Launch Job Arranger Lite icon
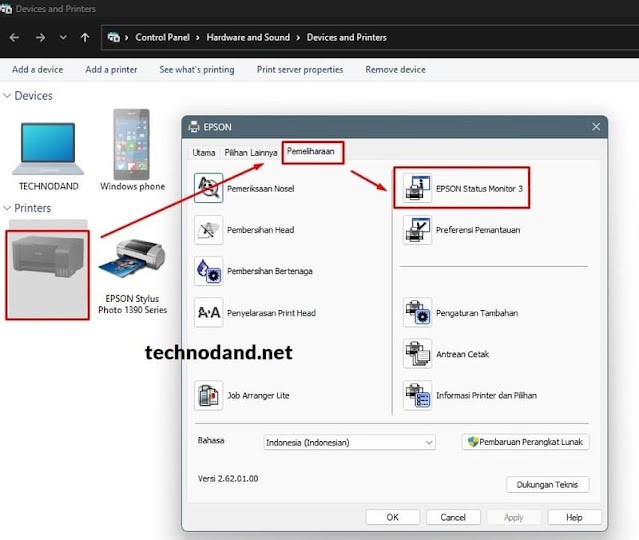The image size is (639, 540). click(209, 395)
